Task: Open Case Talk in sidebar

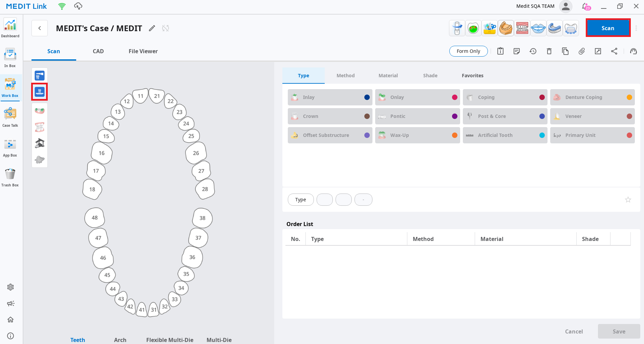Action: point(10,117)
